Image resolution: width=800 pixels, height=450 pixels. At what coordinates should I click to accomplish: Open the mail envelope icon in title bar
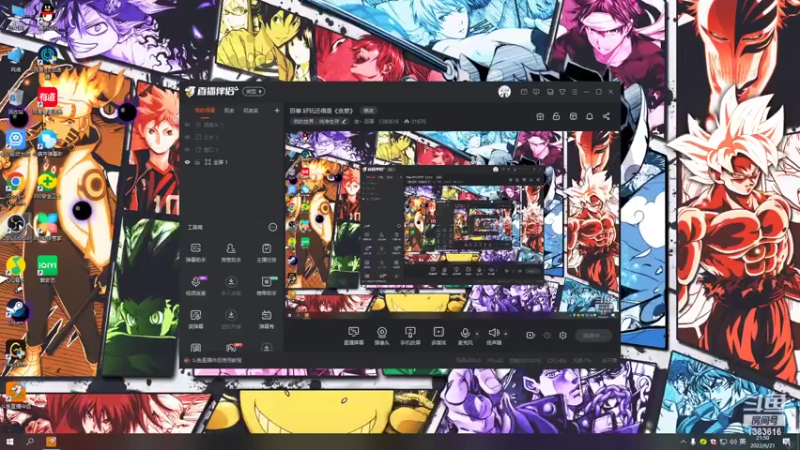pyautogui.click(x=524, y=92)
